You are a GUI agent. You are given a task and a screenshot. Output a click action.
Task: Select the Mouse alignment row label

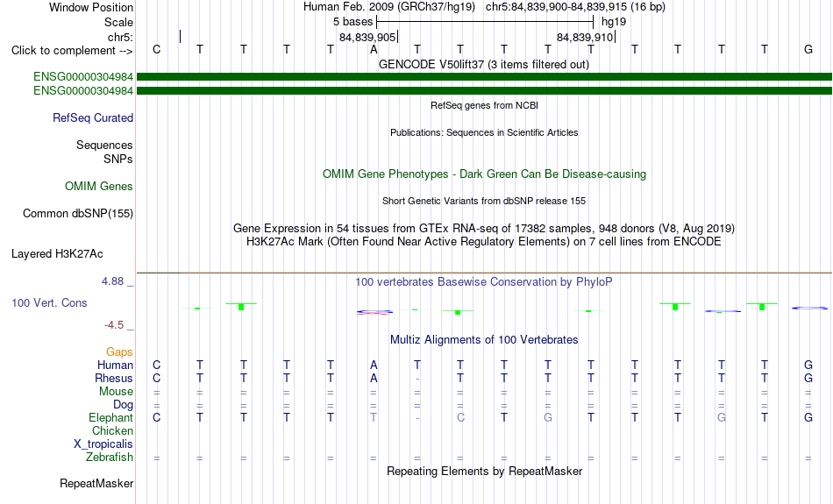(x=116, y=392)
